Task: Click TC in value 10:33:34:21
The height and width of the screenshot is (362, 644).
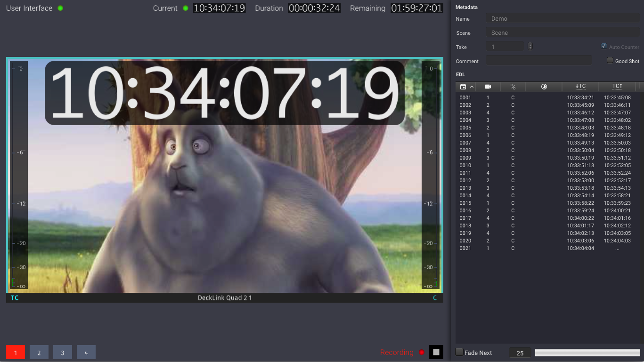Action: click(x=580, y=97)
